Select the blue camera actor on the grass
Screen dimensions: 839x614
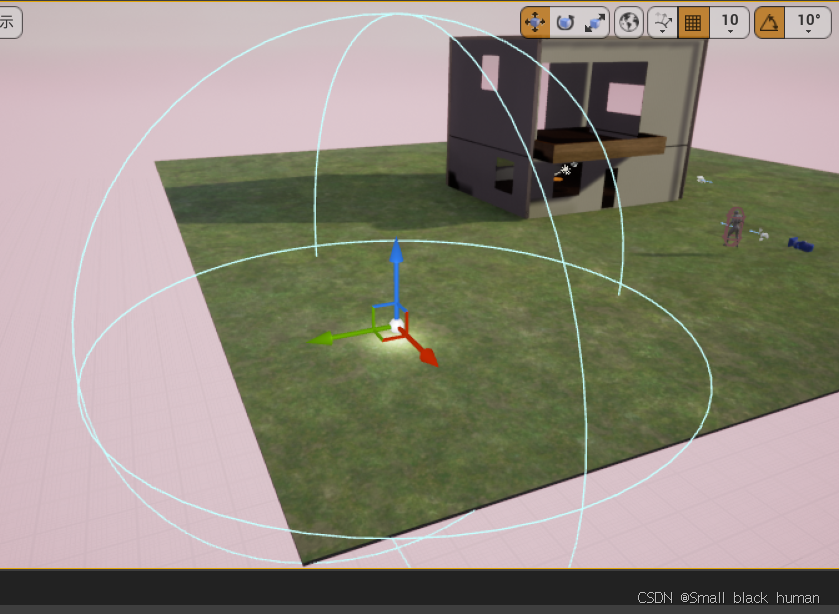click(x=800, y=244)
